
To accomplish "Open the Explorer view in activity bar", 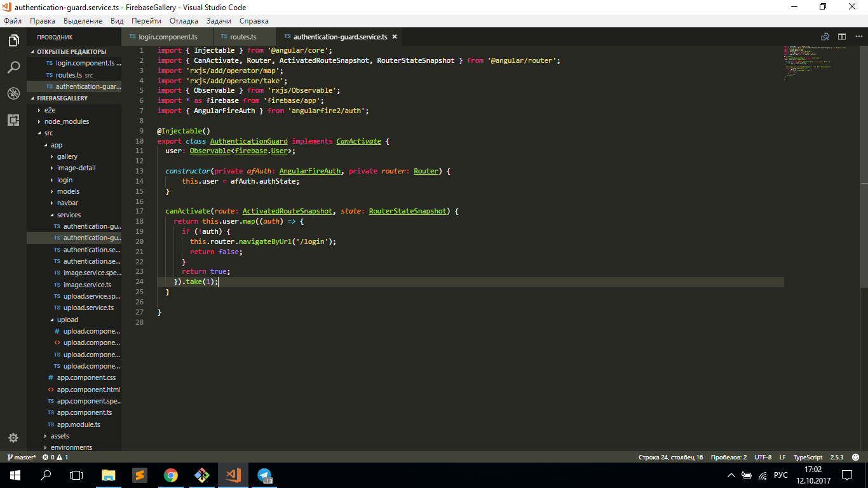I will [13, 41].
